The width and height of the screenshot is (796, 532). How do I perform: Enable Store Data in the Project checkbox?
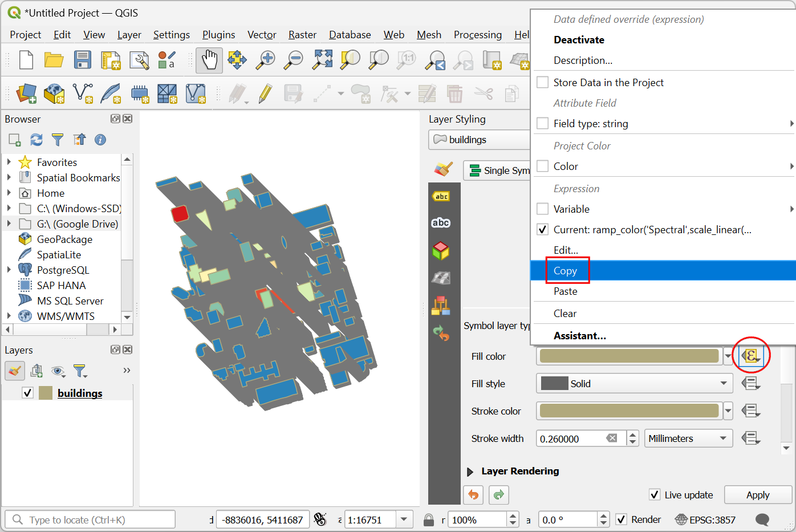pyautogui.click(x=543, y=83)
